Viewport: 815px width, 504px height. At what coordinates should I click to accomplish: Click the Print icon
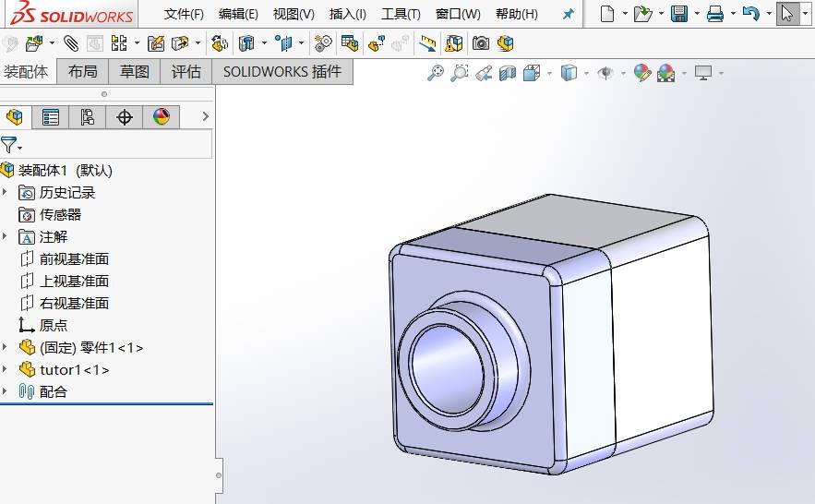715,14
